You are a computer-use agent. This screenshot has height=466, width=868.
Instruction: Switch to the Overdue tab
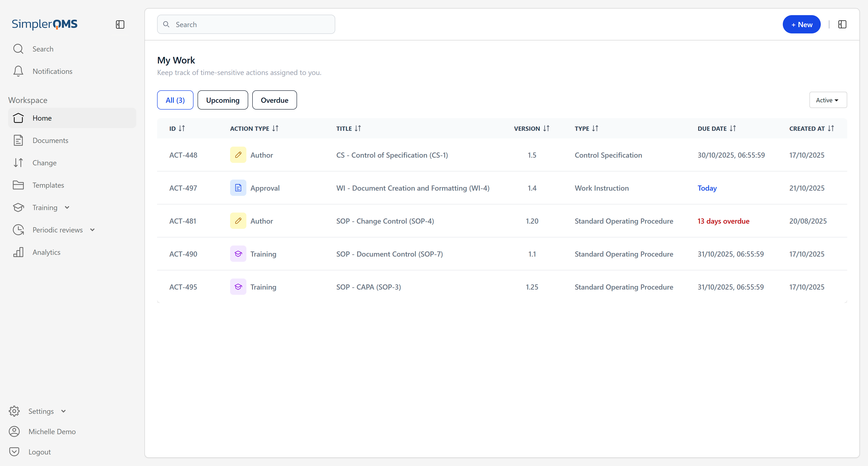(x=274, y=100)
